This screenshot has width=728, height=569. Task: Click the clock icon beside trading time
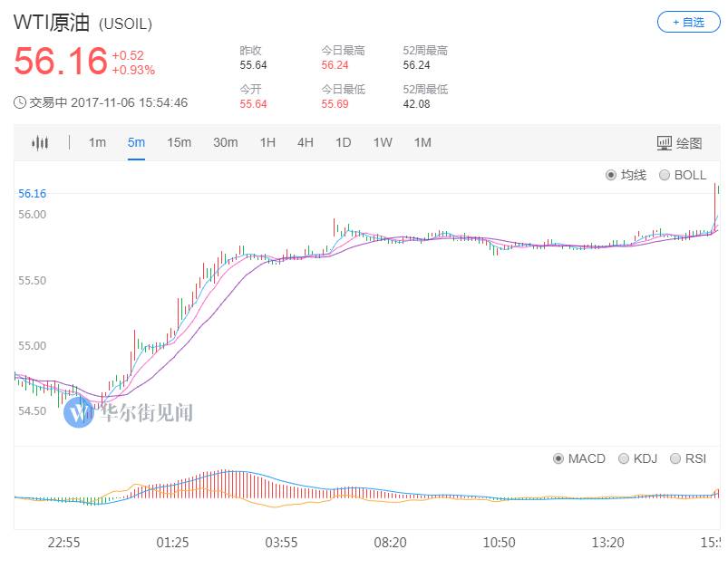[x=20, y=102]
